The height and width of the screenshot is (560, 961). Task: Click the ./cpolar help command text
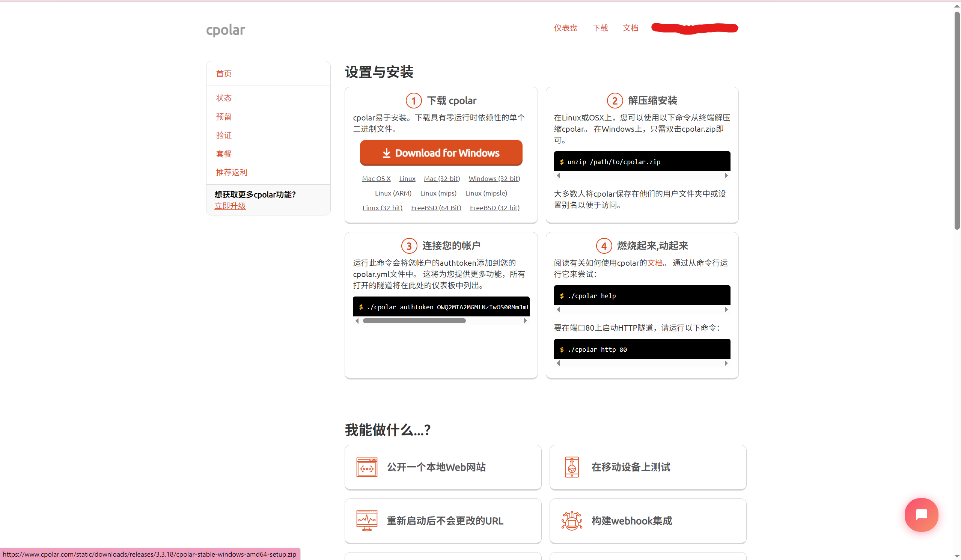pyautogui.click(x=592, y=296)
